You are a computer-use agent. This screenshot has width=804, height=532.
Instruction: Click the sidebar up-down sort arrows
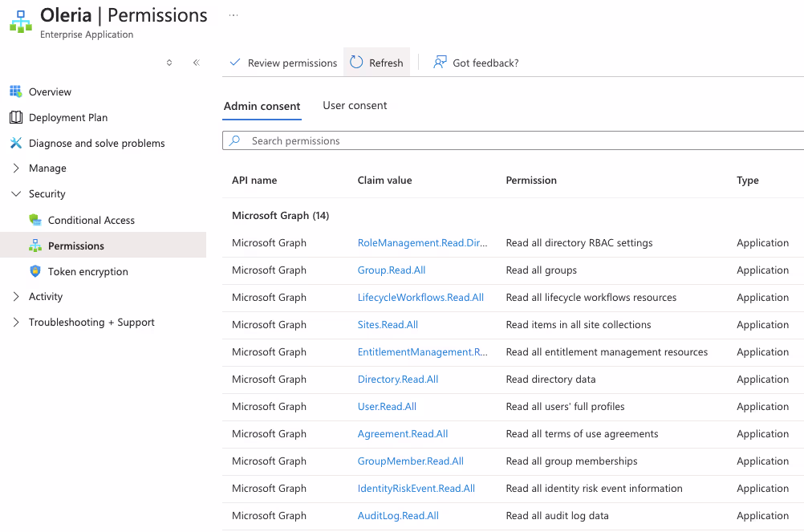click(169, 63)
